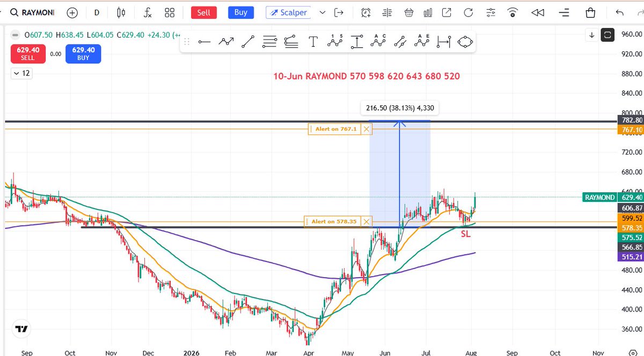This screenshot has height=356, width=644.
Task: Select the trend line drawing tool
Action: click(x=247, y=41)
